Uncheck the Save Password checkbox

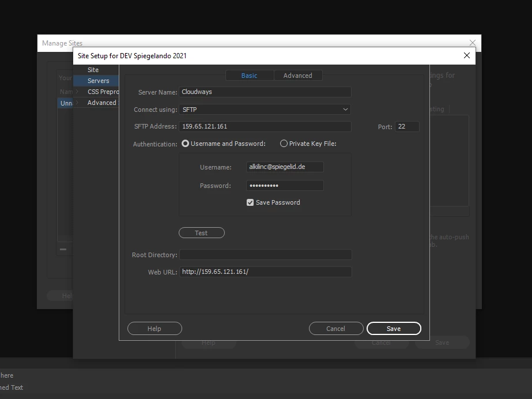tap(250, 202)
